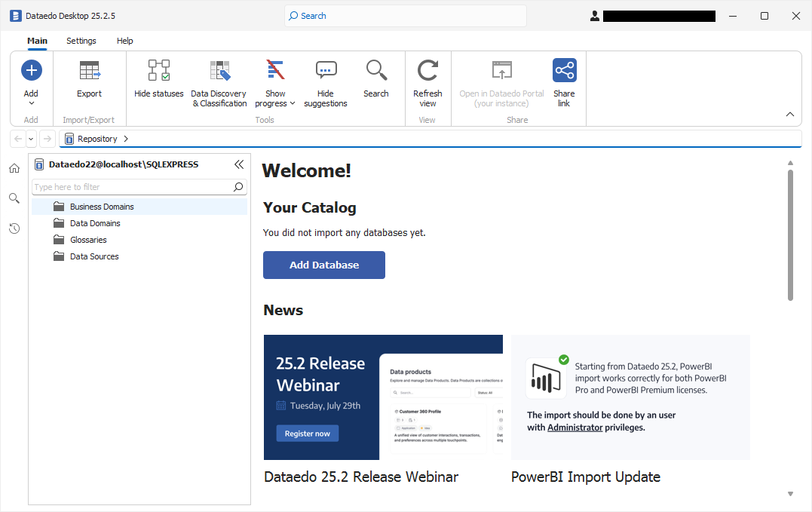Click the Share link icon

click(x=564, y=70)
